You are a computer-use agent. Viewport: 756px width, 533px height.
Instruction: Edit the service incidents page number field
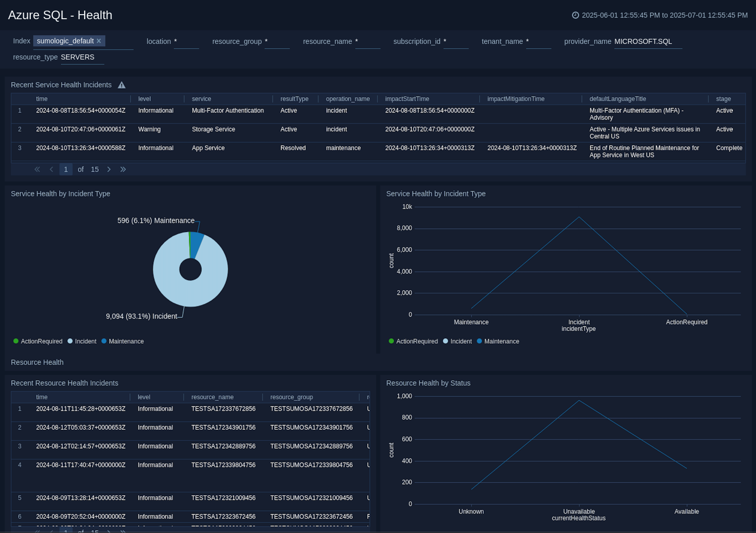pyautogui.click(x=66, y=169)
